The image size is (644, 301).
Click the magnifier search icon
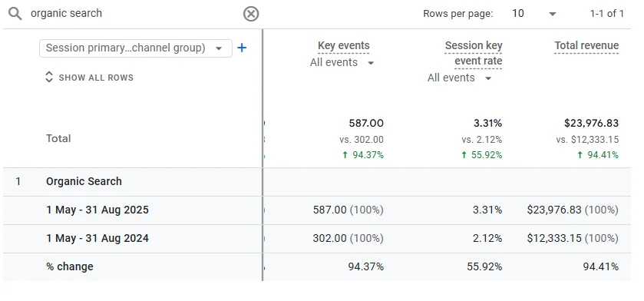pos(15,14)
